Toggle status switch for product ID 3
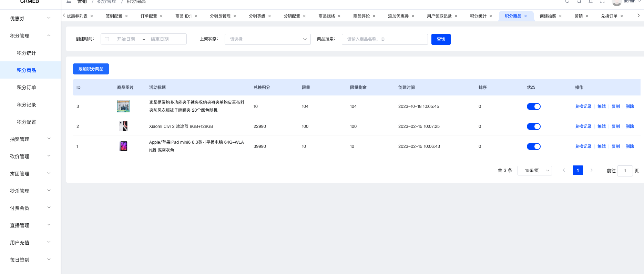The image size is (644, 274). [x=533, y=106]
